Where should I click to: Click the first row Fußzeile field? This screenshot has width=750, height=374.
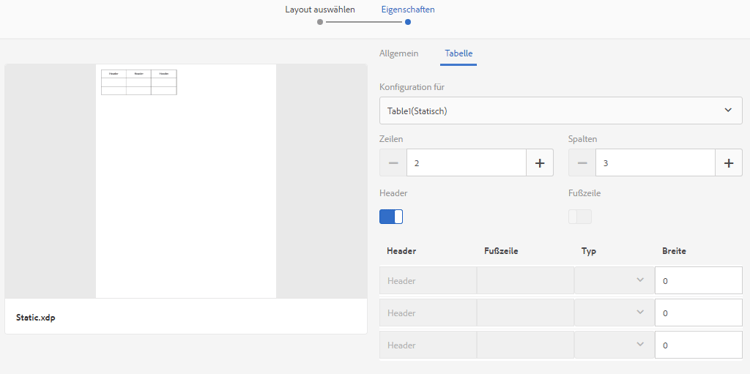pos(525,281)
